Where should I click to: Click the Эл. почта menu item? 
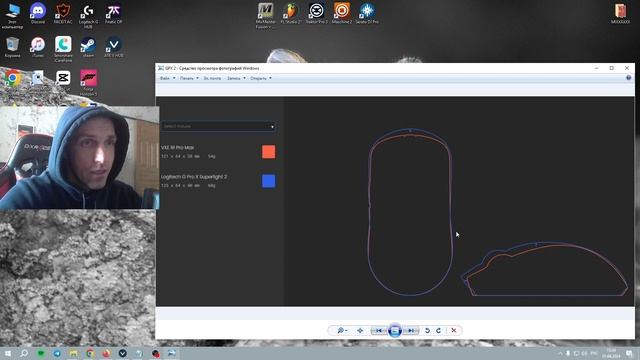212,78
